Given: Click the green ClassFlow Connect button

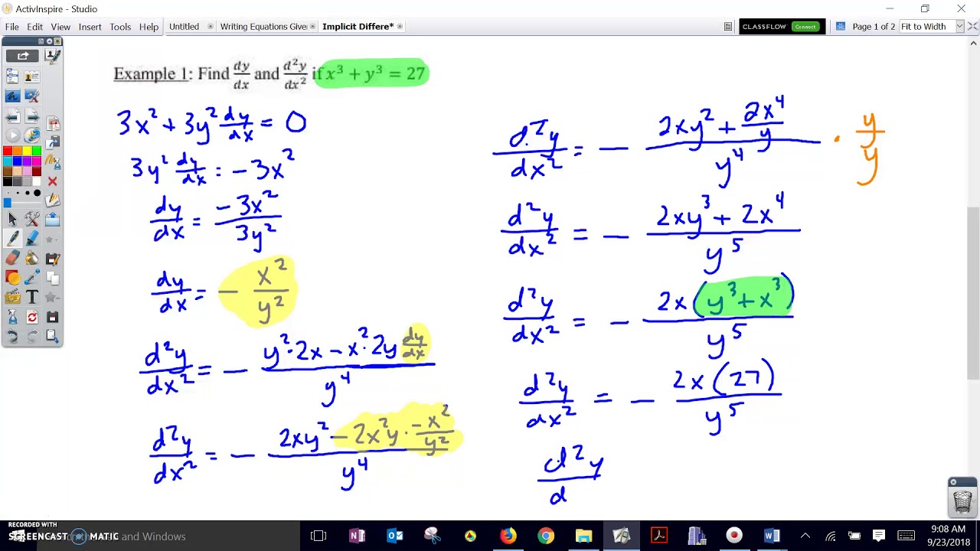Looking at the screenshot, I should (x=805, y=27).
